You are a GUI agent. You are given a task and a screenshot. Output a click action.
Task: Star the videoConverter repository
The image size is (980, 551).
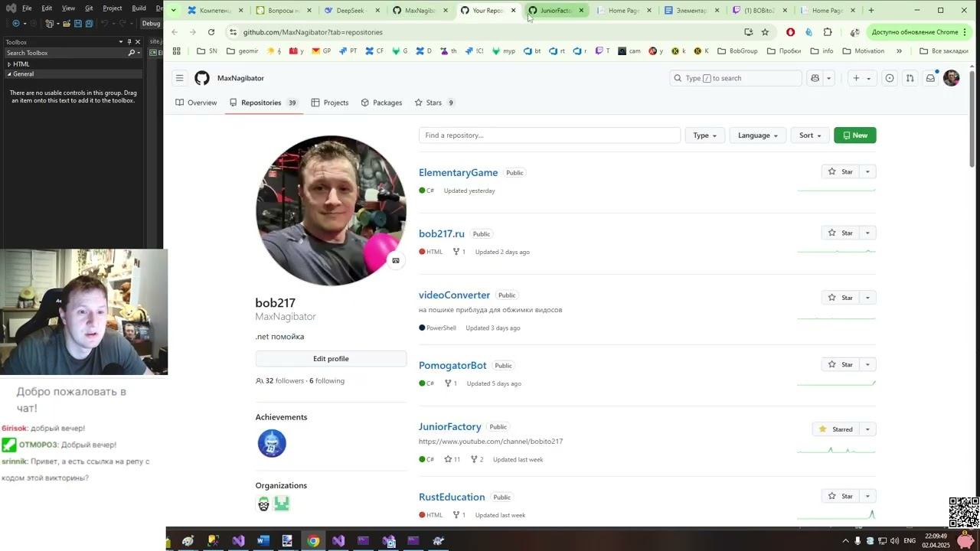pos(840,298)
